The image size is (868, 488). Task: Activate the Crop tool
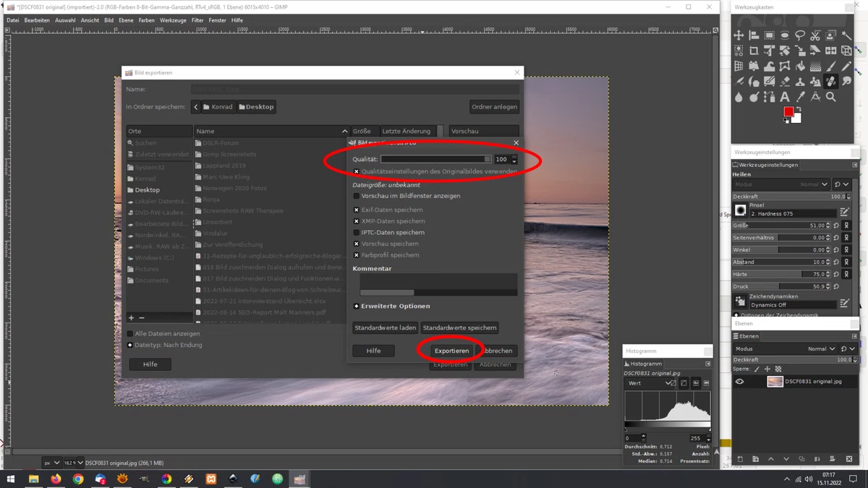tap(754, 51)
